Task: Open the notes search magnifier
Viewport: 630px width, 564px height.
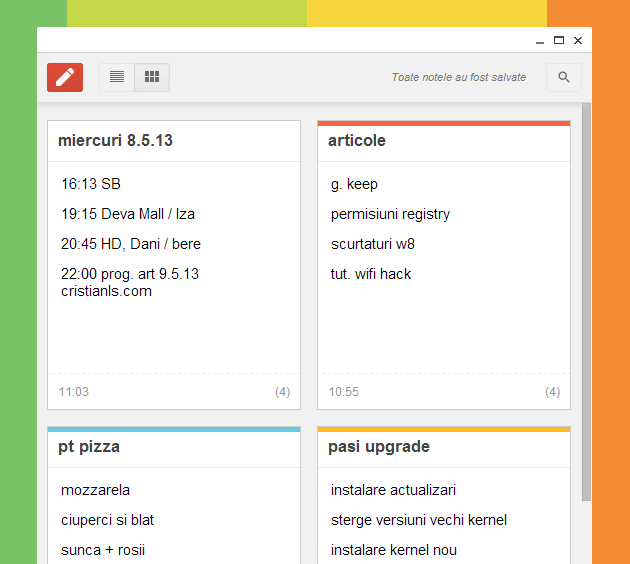Action: (564, 77)
